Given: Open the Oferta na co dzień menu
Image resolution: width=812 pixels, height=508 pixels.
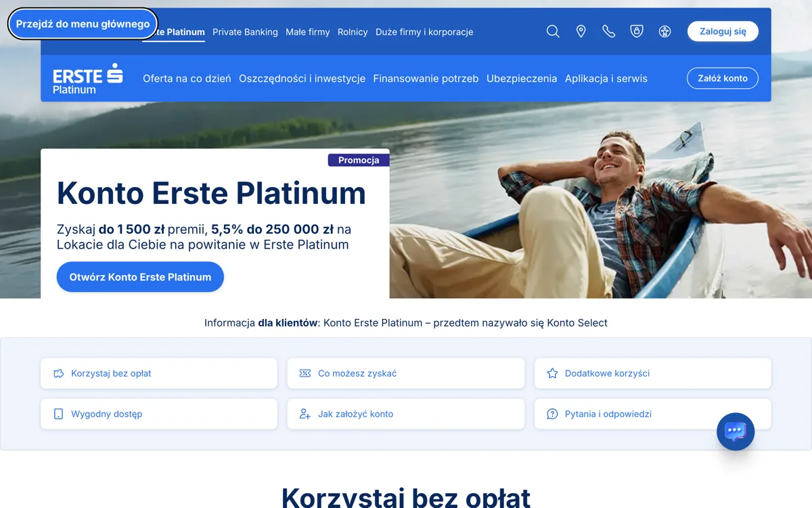Looking at the screenshot, I should [187, 79].
